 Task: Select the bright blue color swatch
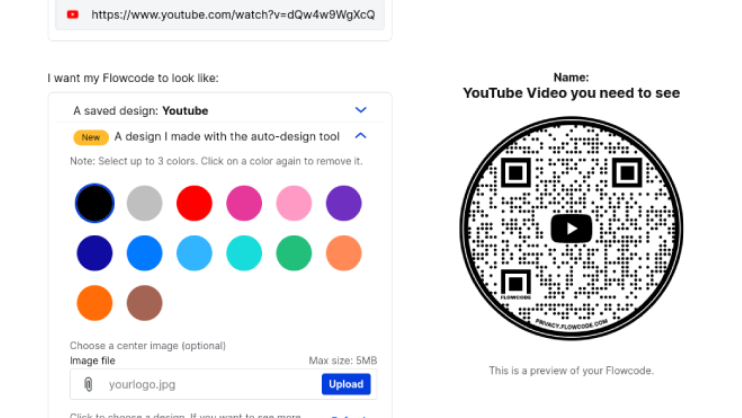coord(144,253)
